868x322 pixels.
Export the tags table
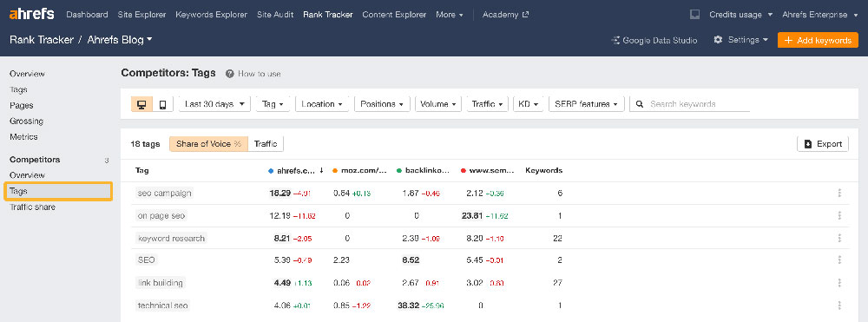point(823,144)
